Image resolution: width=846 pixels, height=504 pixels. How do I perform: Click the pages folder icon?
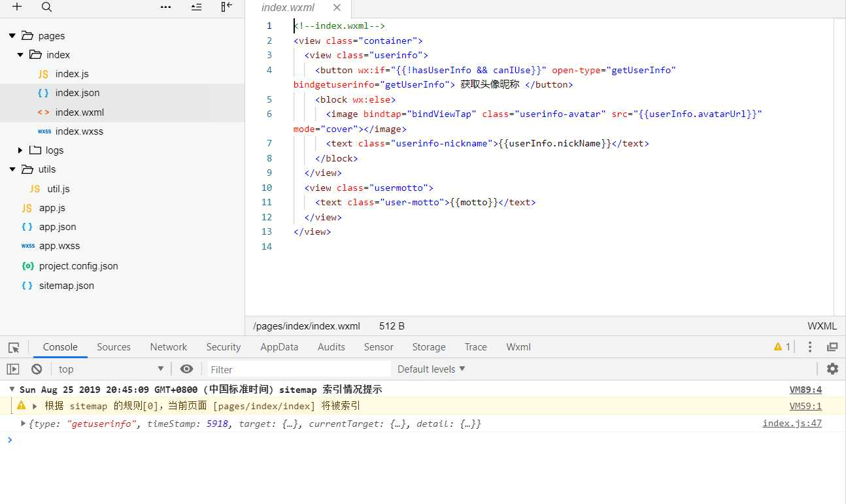tap(27, 36)
